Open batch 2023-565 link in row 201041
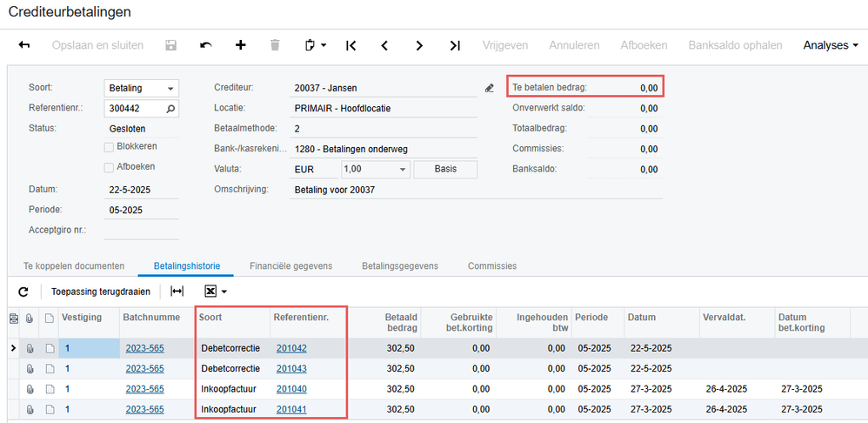Screen dimensions: 868x423 [145, 410]
